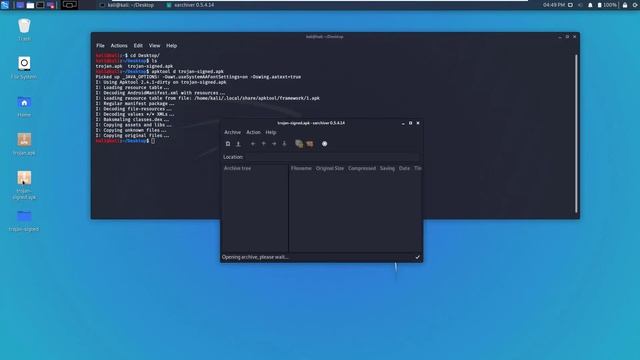The width and height of the screenshot is (640, 360).
Task: Sort by the Saving column header
Action: tap(387, 168)
